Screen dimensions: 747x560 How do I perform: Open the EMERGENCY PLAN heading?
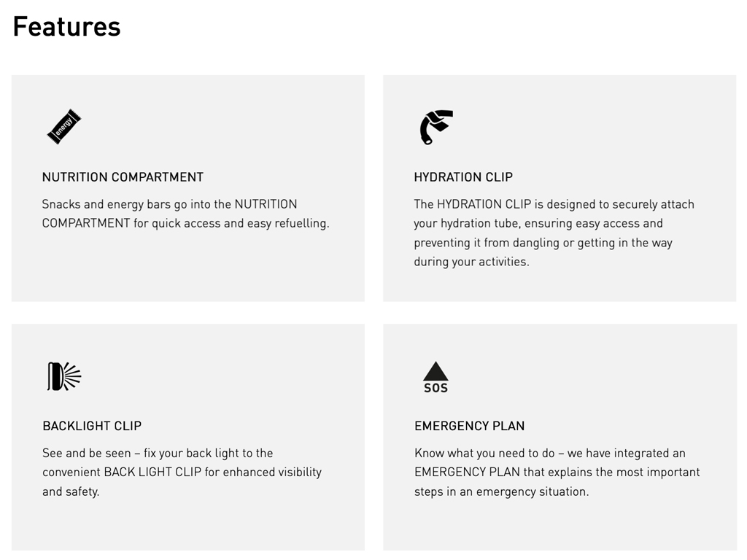[469, 426]
